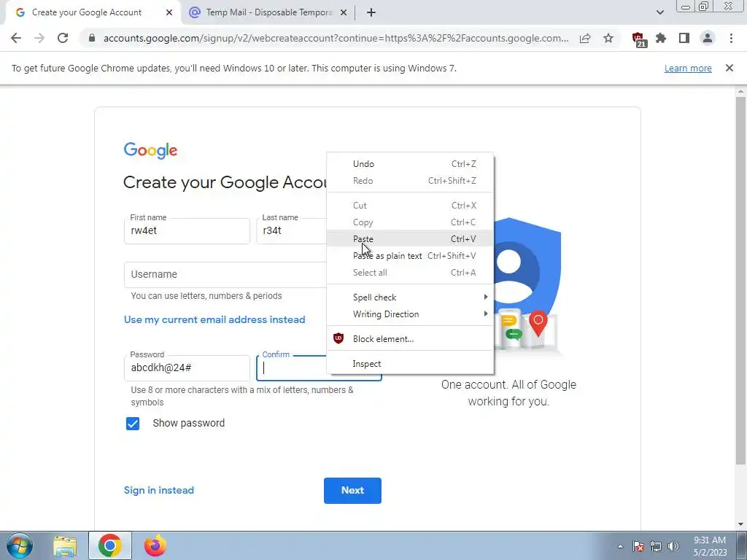Open the network tray icon
Image resolution: width=747 pixels, height=560 pixels.
tap(656, 546)
